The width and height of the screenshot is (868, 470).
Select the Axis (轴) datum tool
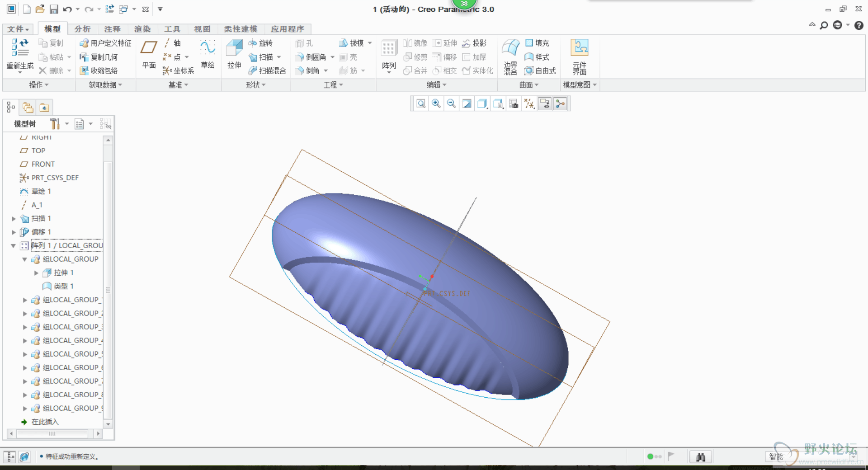172,43
